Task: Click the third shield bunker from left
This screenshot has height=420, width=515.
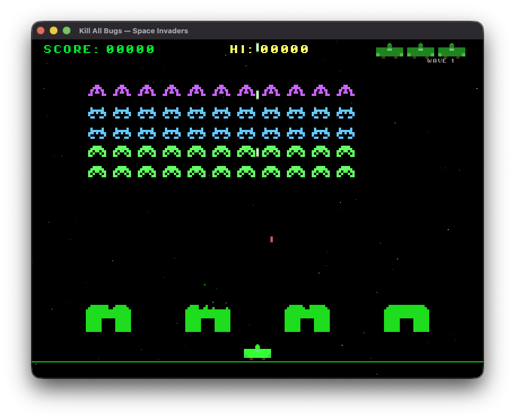Action: 307,318
